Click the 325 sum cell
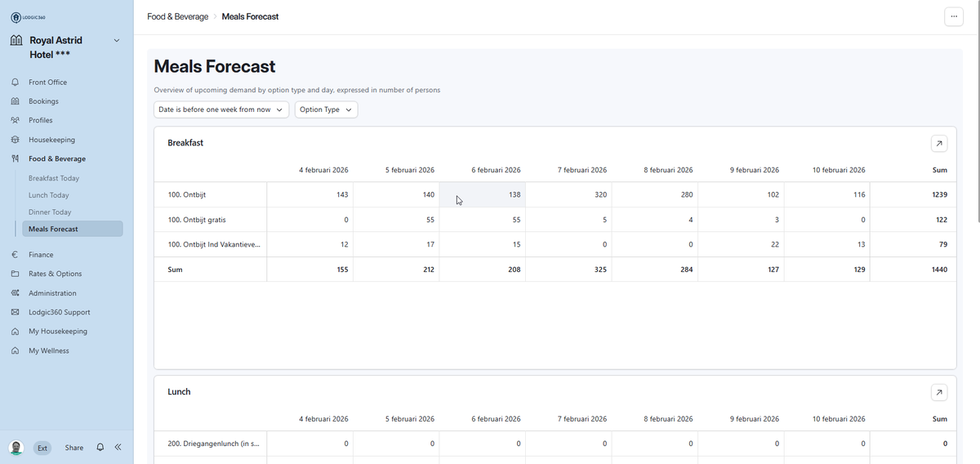 coord(568,269)
